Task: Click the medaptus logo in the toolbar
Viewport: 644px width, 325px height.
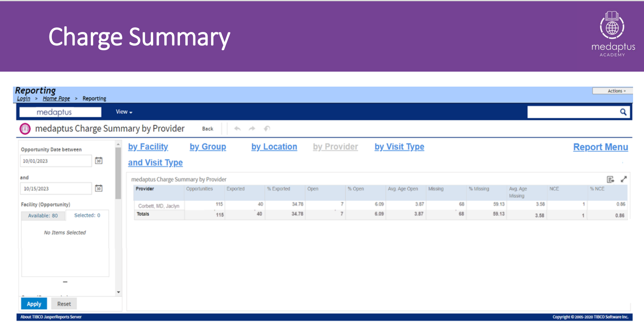Action: coord(60,112)
